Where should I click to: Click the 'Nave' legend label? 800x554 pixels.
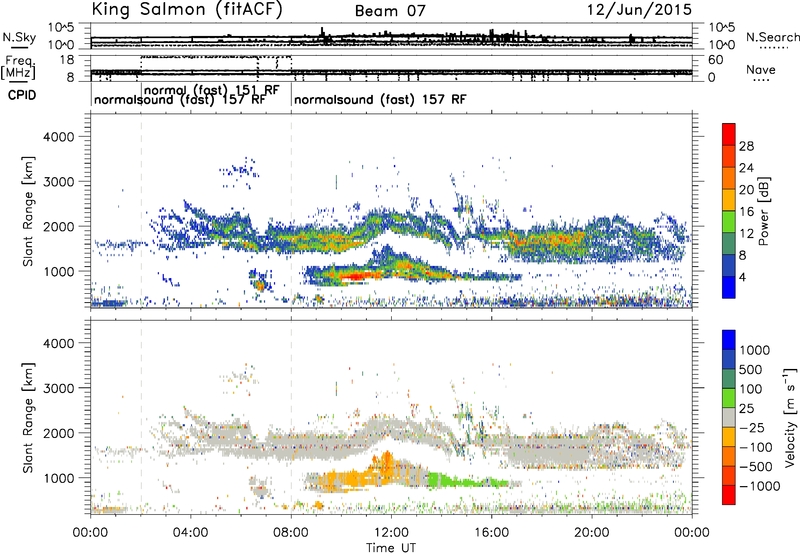tap(761, 69)
